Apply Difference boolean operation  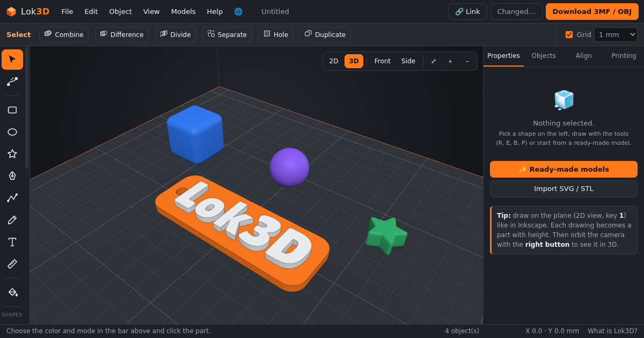point(122,34)
